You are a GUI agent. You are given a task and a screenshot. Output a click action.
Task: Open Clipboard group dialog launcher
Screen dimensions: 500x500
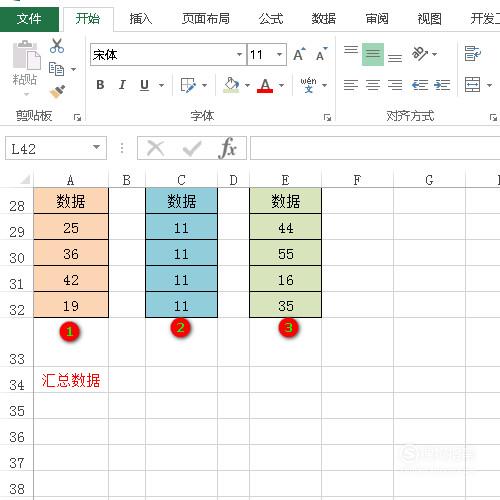77,117
